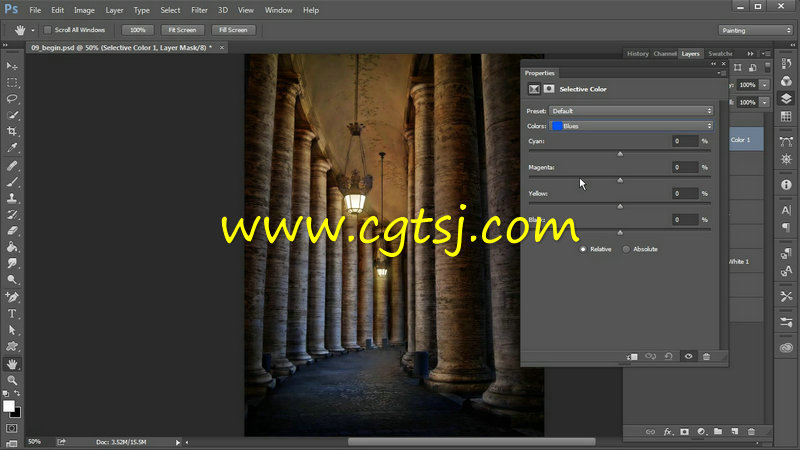This screenshot has height=450, width=800.
Task: Click the Cyan slider handle
Action: click(x=620, y=154)
